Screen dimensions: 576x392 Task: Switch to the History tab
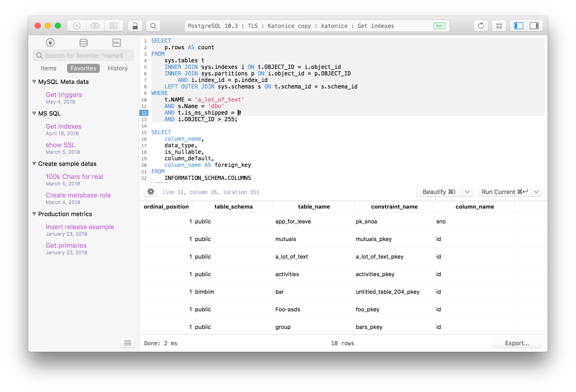pos(118,68)
